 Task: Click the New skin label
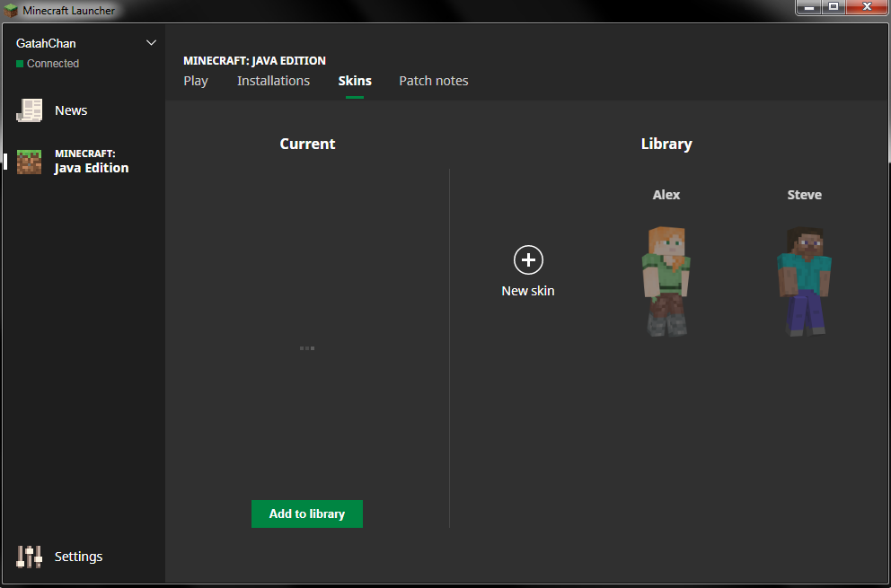pyautogui.click(x=528, y=291)
